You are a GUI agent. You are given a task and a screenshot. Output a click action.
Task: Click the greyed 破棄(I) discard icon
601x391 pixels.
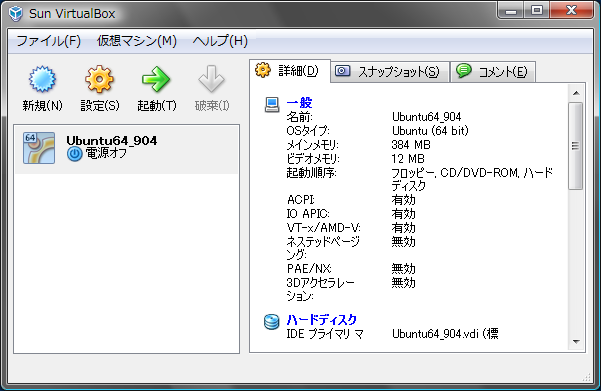click(212, 79)
